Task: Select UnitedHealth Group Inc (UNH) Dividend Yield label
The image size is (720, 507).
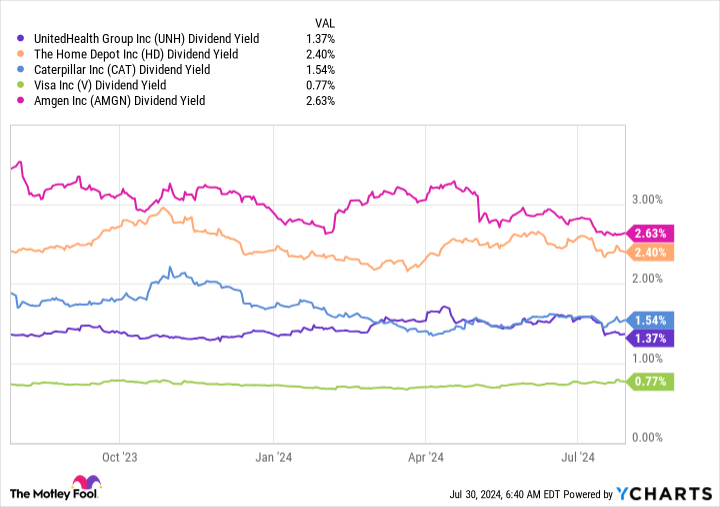Action: coord(145,38)
